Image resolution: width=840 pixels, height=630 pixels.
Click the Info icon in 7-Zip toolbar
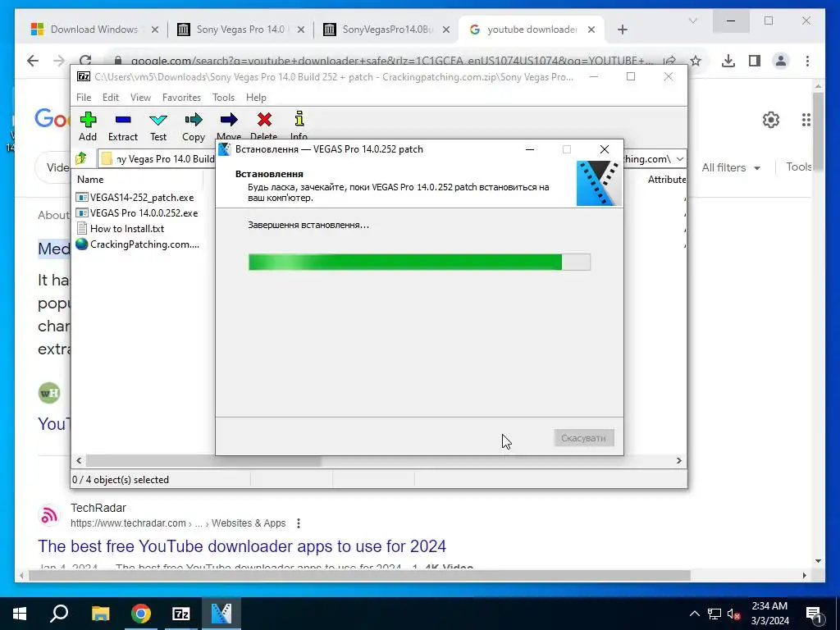(299, 120)
